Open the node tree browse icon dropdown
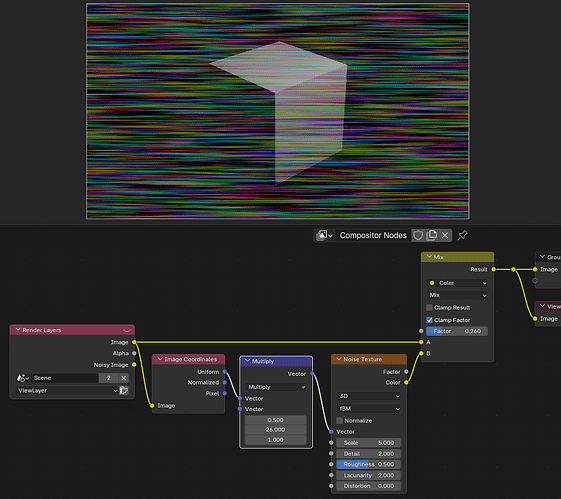The width and height of the screenshot is (561, 499). [325, 235]
